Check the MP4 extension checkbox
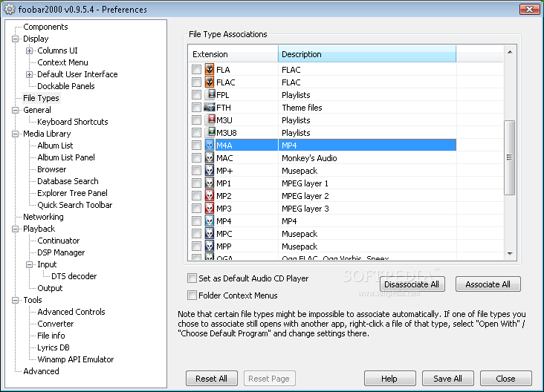544x392 pixels. (x=196, y=220)
